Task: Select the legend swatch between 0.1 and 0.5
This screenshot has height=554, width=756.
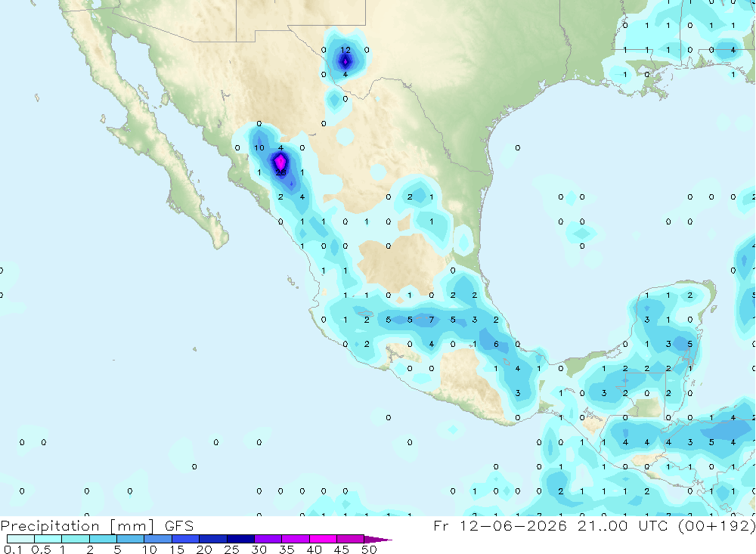Action: tap(20, 539)
